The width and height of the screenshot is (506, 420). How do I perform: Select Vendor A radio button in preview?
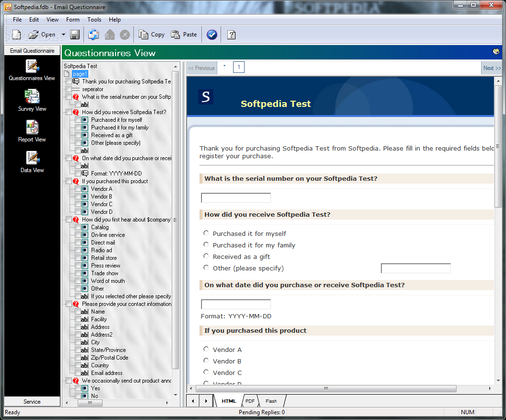[x=206, y=349]
